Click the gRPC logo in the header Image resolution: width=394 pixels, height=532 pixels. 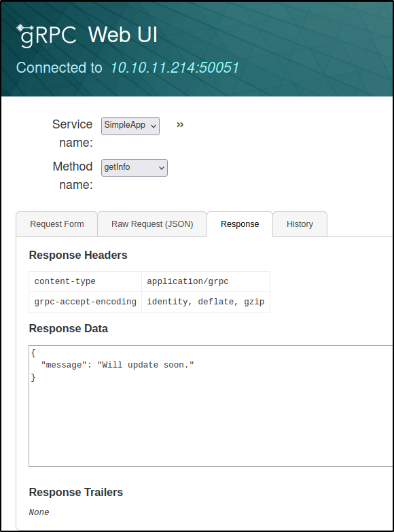(x=46, y=35)
